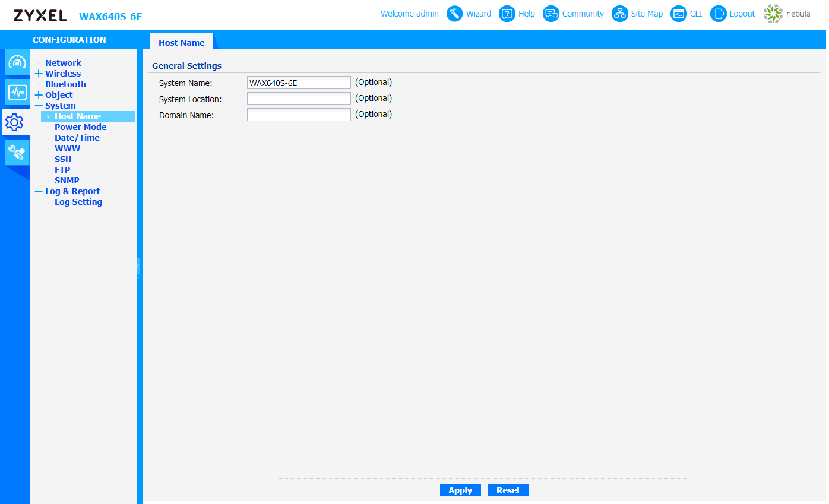Open Date/Time under System
Screen dimensions: 829x504
[77, 138]
